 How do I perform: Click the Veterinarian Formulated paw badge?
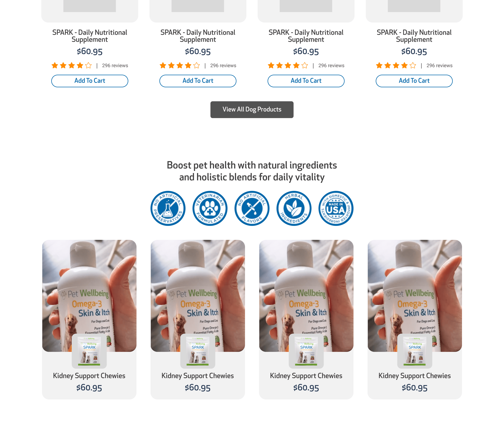[210, 208]
